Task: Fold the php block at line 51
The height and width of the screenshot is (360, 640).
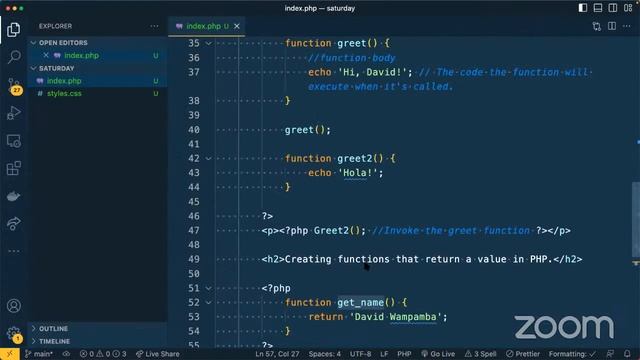Action: (x=209, y=288)
